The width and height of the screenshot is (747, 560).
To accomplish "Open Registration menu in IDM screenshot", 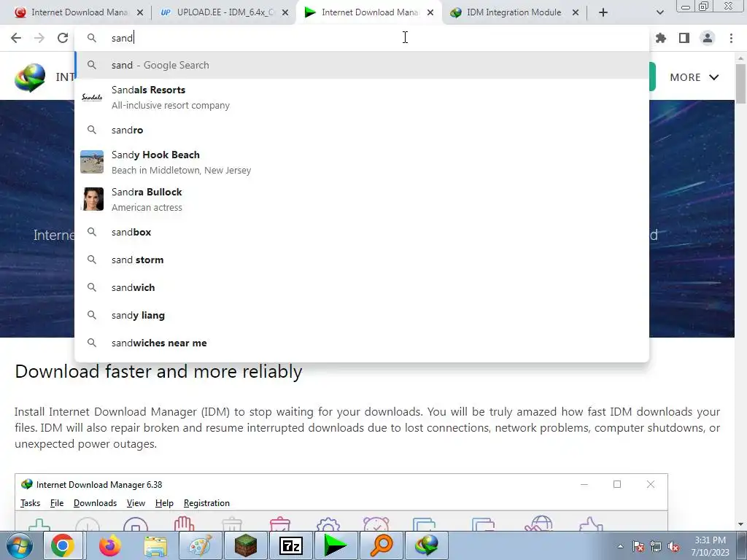I will click(x=206, y=503).
